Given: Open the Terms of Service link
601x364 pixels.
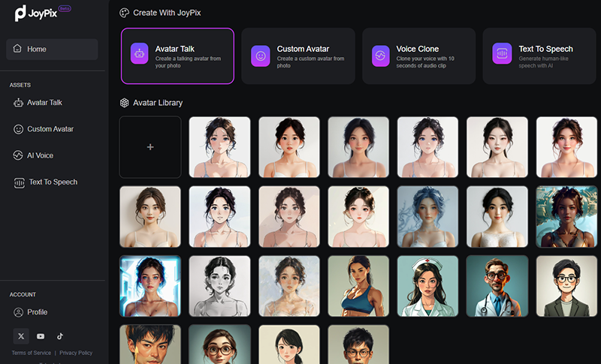Looking at the screenshot, I should pyautogui.click(x=31, y=353).
